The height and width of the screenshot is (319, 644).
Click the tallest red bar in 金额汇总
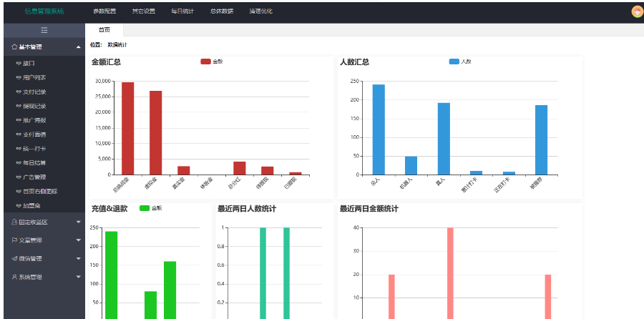pos(127,129)
